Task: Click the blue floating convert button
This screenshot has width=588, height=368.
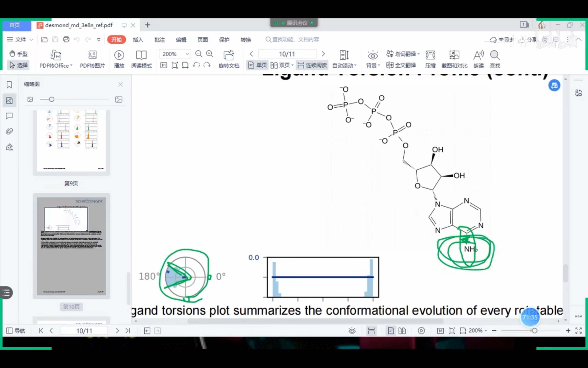Action: [x=554, y=85]
